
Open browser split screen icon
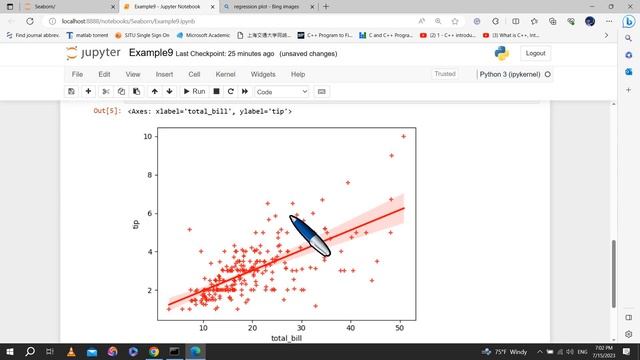(516, 21)
